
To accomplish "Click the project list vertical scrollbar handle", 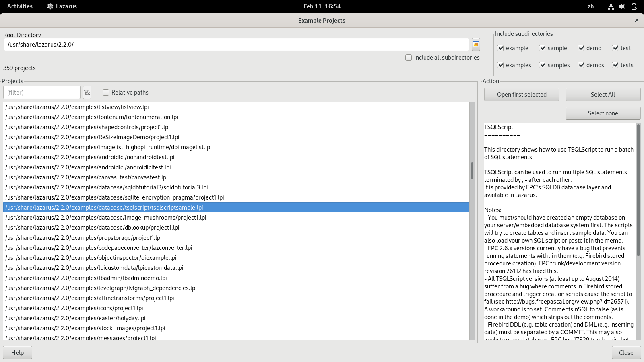I will [472, 171].
